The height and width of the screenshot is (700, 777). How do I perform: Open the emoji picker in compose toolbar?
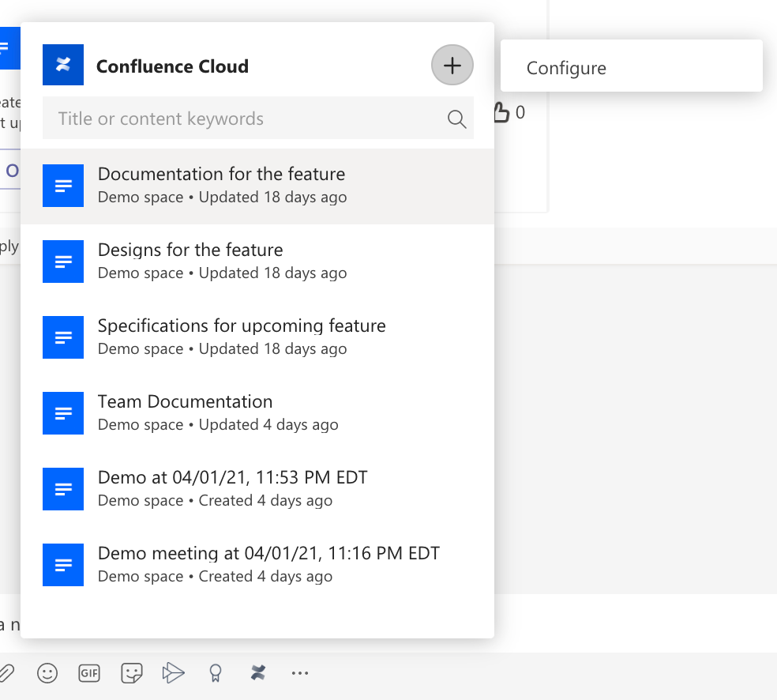pyautogui.click(x=47, y=673)
